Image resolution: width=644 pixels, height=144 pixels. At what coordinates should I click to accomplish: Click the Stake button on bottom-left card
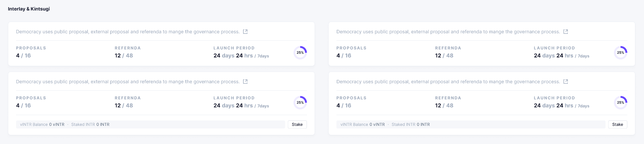point(297,124)
